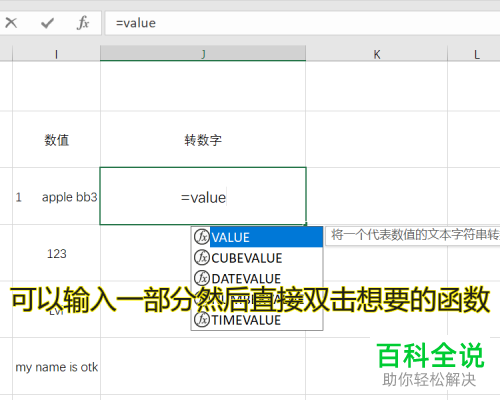Viewport: 500px width, 400px height.
Task: Open Insert Function dialog via fx icon
Action: pyautogui.click(x=83, y=23)
